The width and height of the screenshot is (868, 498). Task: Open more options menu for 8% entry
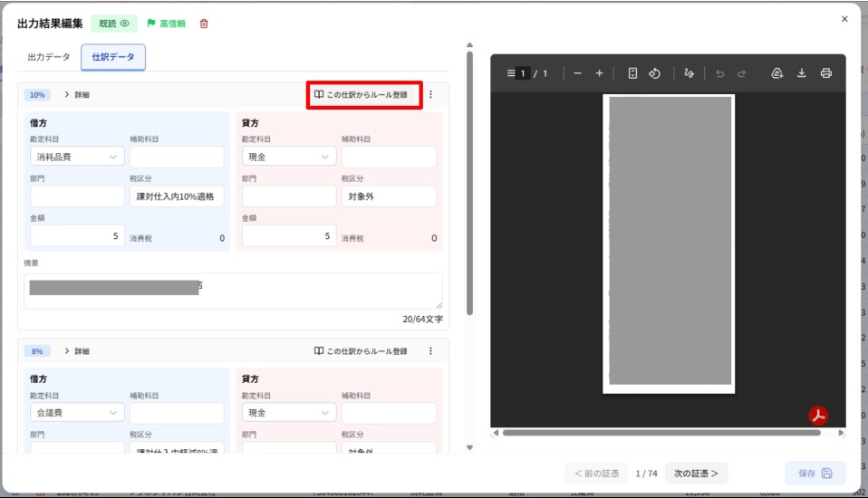[x=430, y=350]
